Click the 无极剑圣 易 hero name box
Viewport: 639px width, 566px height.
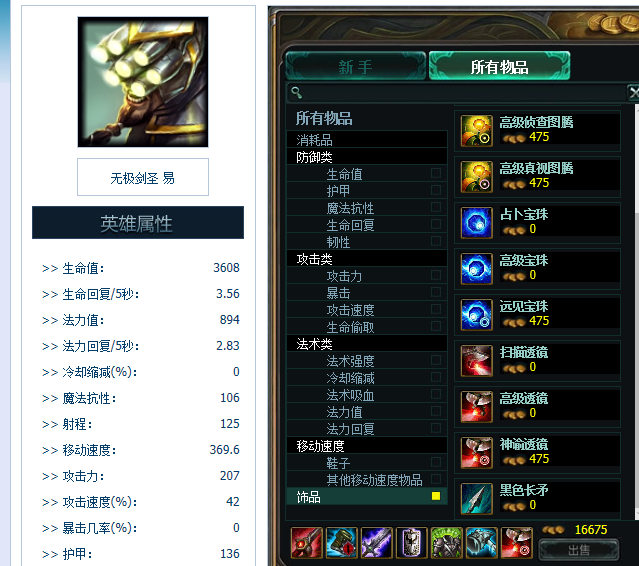(x=143, y=177)
